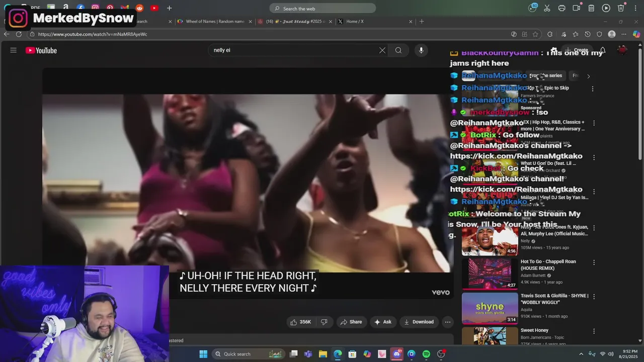Switch to the Home / X tab
Viewport: 644px width, 362px height.
click(375, 22)
